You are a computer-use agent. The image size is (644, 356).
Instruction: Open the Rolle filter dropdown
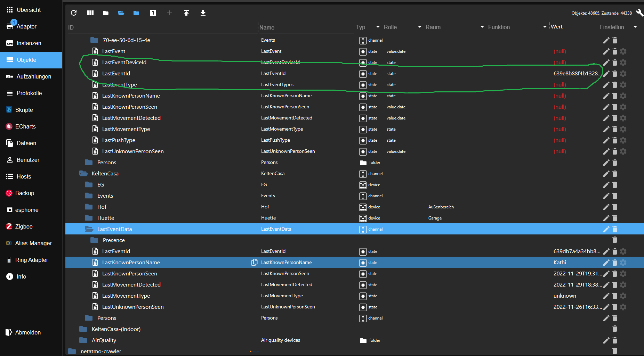[420, 27]
